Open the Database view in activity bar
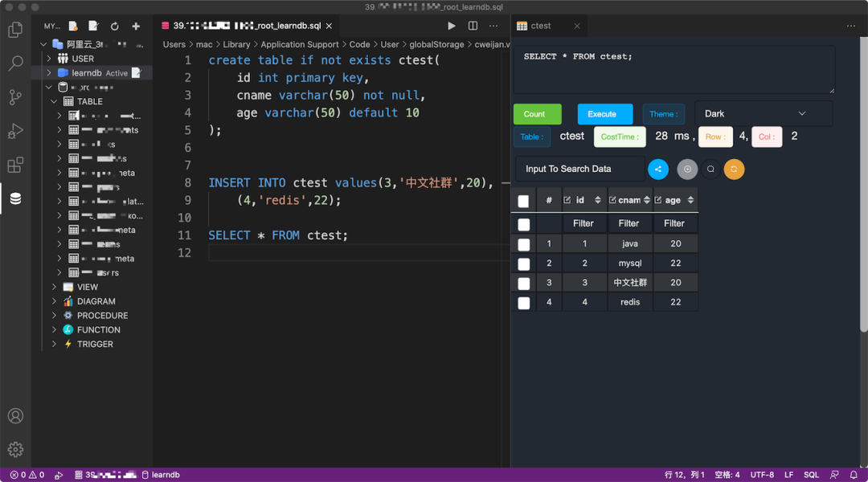 [x=15, y=198]
